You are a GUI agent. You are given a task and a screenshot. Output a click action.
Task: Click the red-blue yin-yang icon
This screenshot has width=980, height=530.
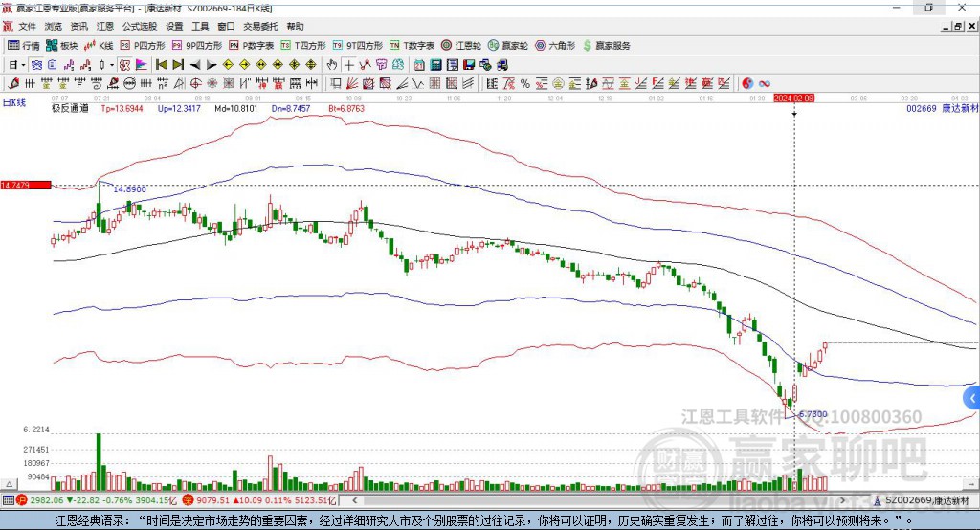(x=747, y=84)
